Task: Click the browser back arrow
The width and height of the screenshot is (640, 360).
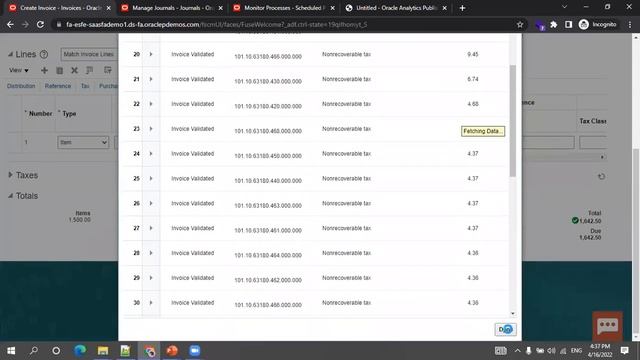Action: click(10, 24)
